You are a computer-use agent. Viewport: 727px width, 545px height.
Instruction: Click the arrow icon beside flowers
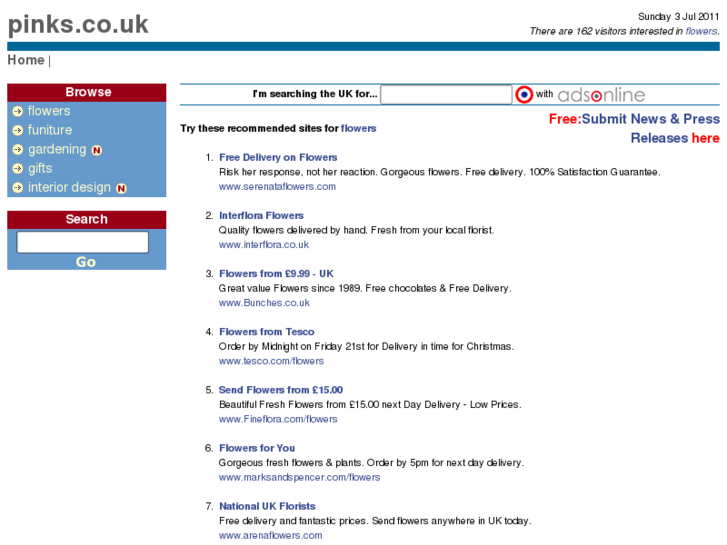[x=18, y=111]
